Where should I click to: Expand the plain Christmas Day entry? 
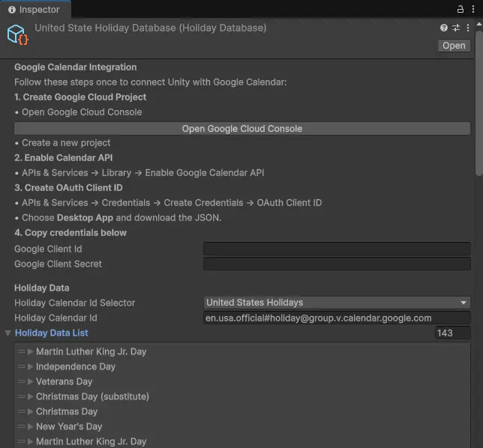(x=30, y=412)
